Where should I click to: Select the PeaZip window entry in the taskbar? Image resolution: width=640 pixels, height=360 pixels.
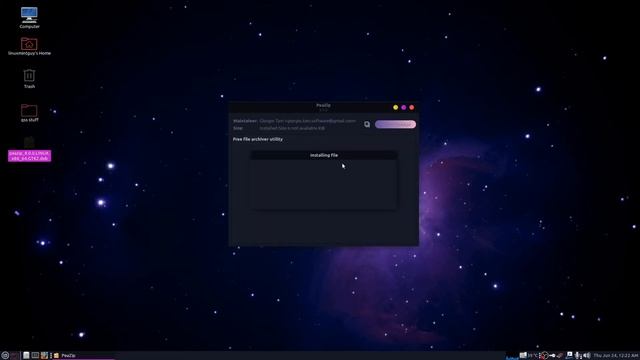(x=84, y=356)
